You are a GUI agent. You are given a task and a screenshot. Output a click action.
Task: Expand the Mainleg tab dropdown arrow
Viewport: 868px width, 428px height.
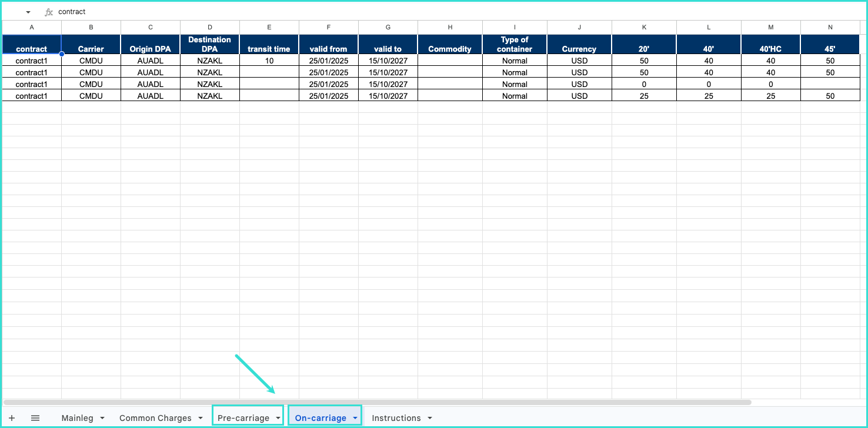click(102, 418)
